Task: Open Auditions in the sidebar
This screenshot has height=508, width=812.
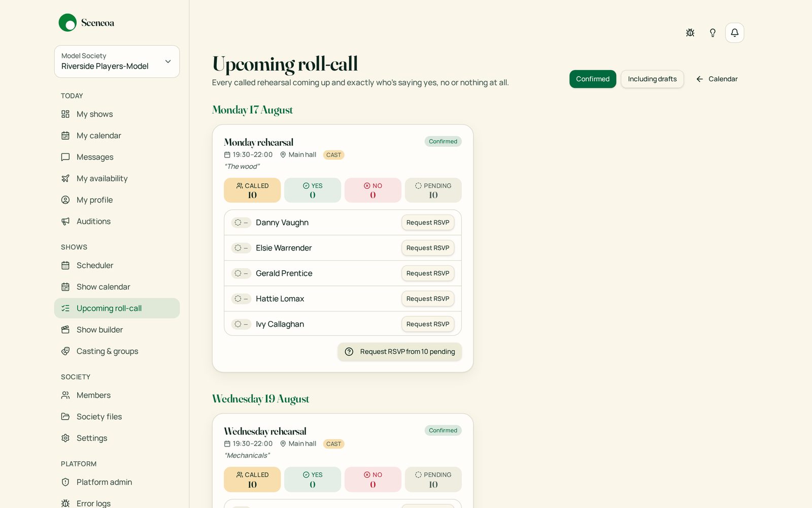Action: pyautogui.click(x=117, y=221)
